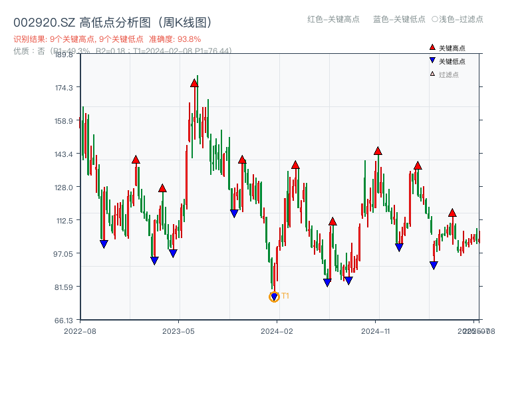
Task: Click the y-axis value 112.5
Action: click(65, 221)
